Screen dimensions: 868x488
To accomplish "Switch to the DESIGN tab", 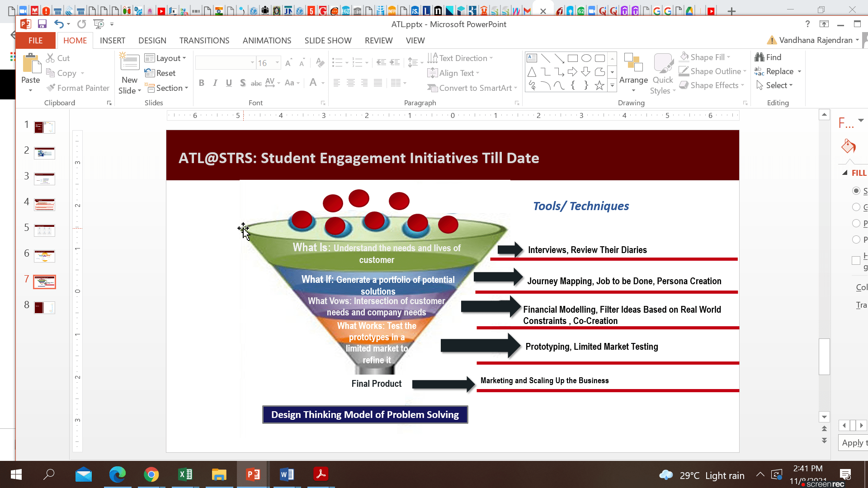I will (x=152, y=40).
